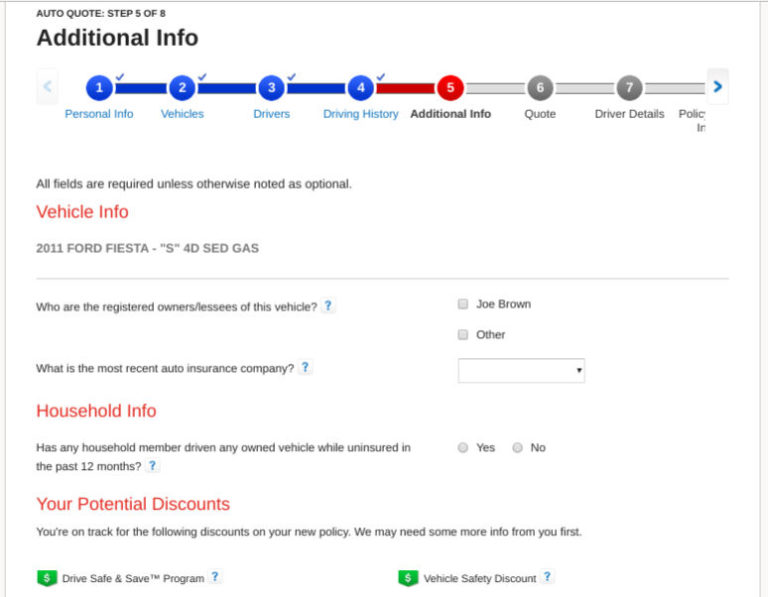Select No for uninsured driving
The height and width of the screenshot is (597, 768).
click(517, 448)
